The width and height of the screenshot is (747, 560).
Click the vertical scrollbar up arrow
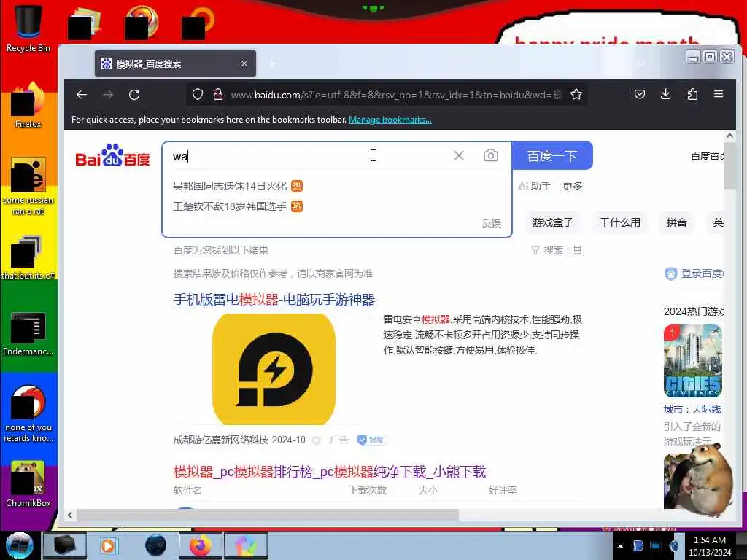[729, 136]
